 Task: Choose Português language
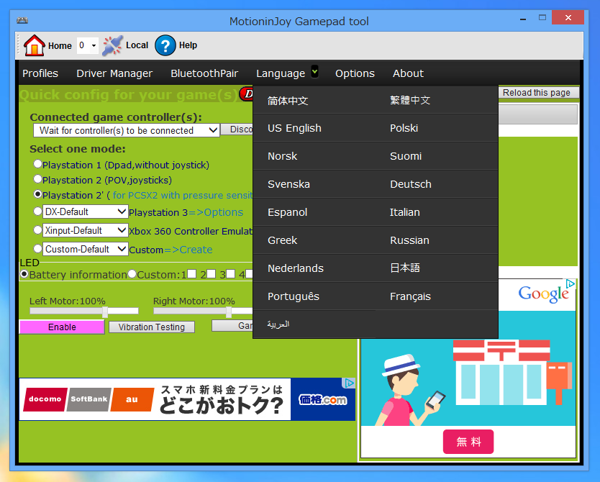click(293, 296)
